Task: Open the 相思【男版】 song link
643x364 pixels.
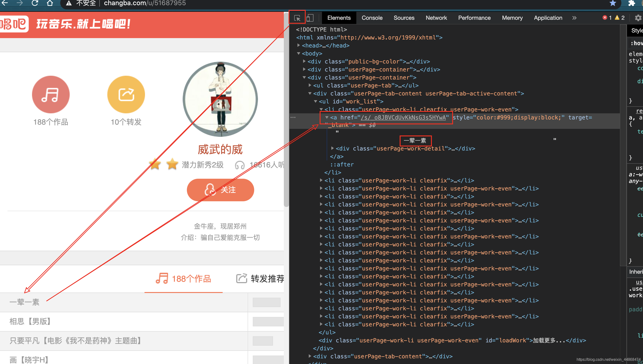Action: pos(31,321)
